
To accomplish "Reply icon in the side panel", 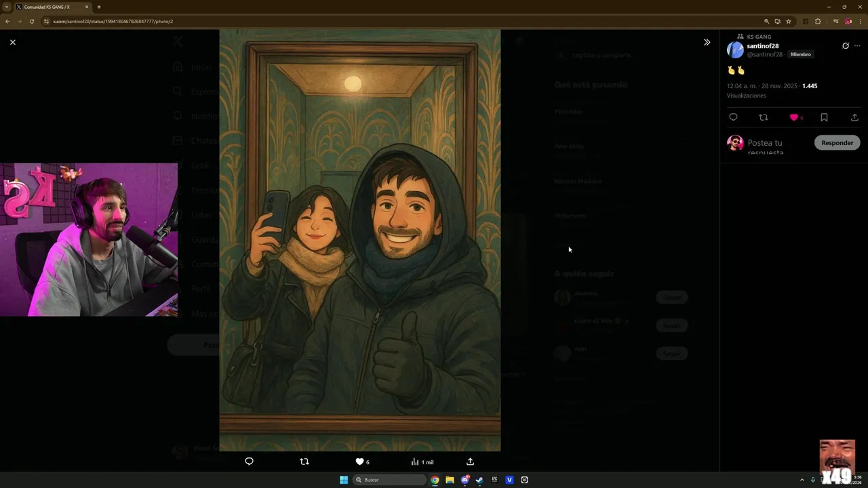I will pos(733,117).
